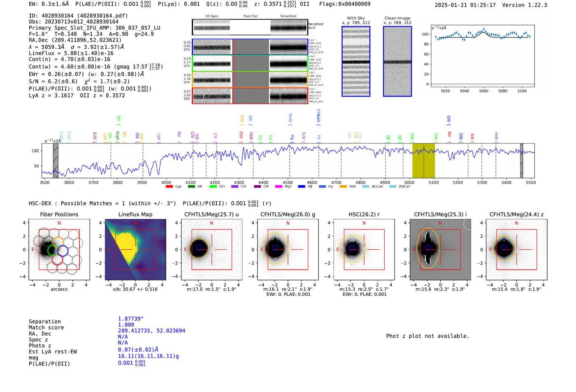576x392 pixels.
Task: Select the Weighted Sum 2D spectrum row
Action: (x=250, y=27)
